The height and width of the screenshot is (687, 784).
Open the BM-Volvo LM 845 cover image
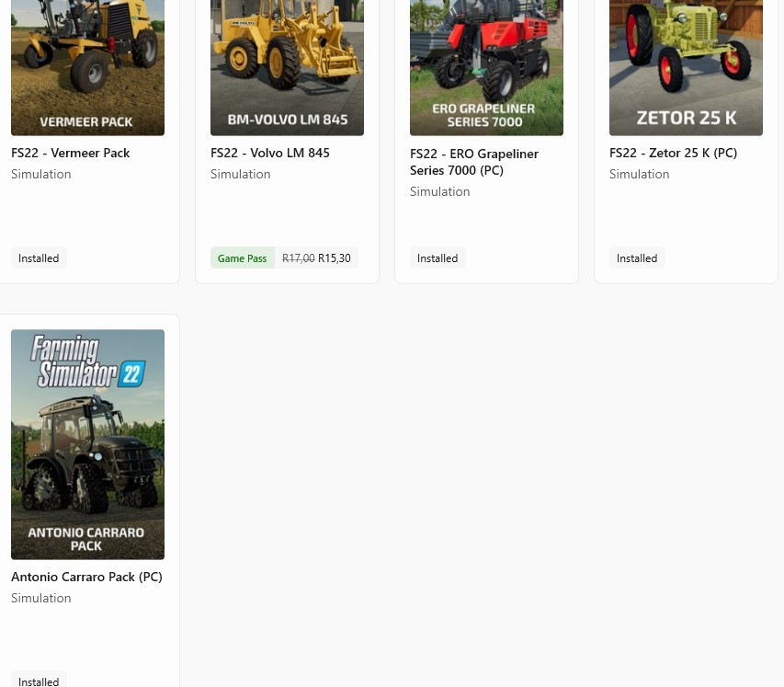(x=287, y=67)
